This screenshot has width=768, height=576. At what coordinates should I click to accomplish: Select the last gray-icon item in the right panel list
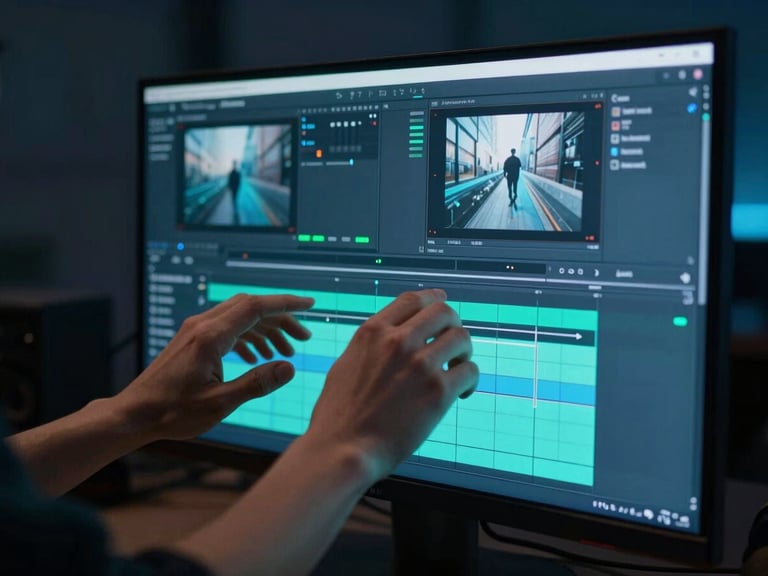click(629, 165)
